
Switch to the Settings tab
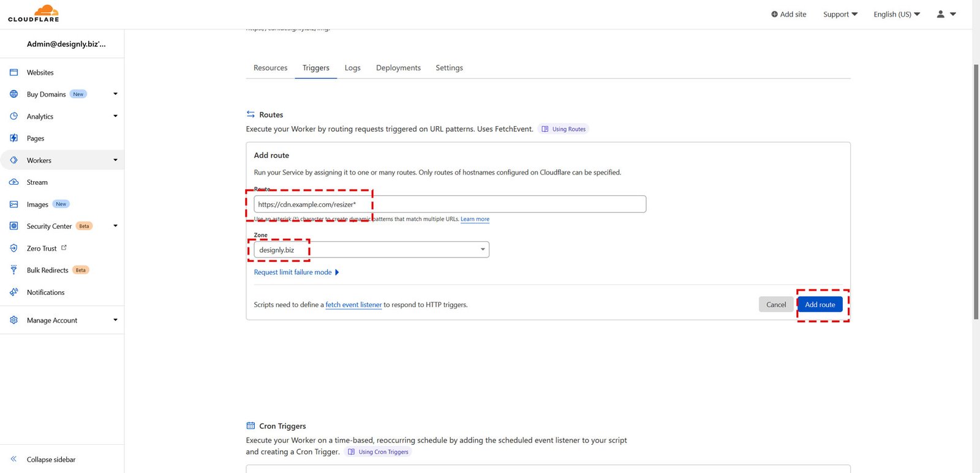449,68
